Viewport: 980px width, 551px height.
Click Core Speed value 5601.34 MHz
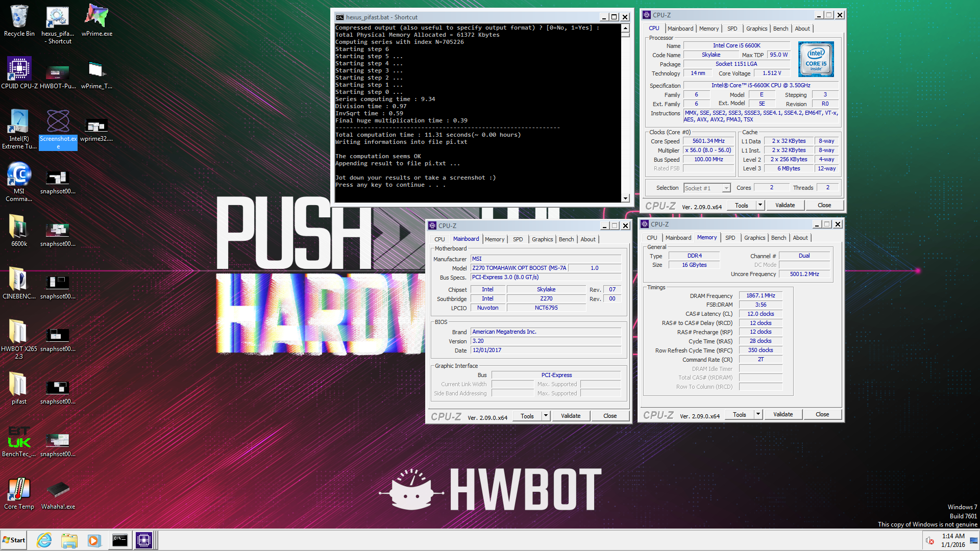pyautogui.click(x=708, y=141)
